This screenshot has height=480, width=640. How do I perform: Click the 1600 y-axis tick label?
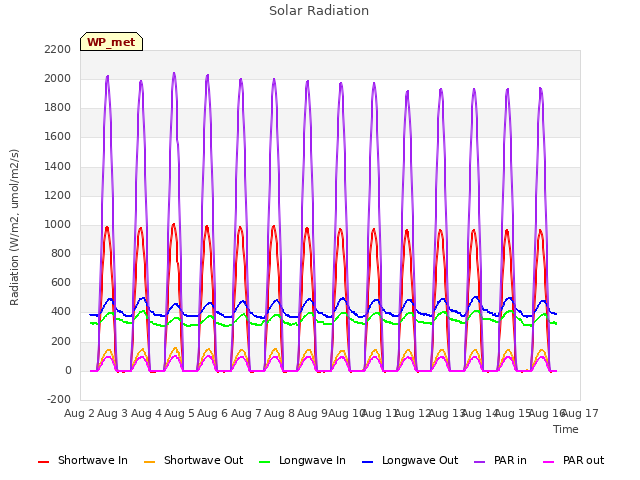click(58, 137)
